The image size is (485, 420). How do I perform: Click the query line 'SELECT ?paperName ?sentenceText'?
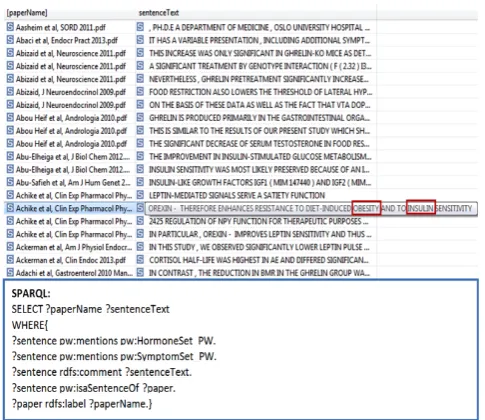tap(90, 309)
